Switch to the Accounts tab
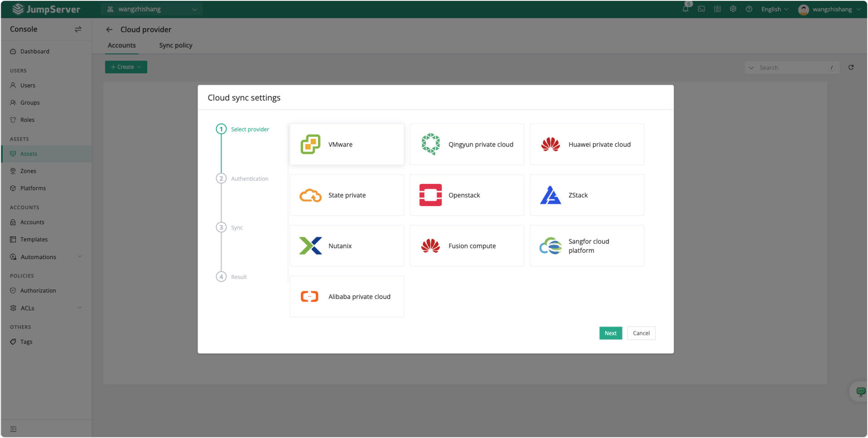 tap(121, 45)
